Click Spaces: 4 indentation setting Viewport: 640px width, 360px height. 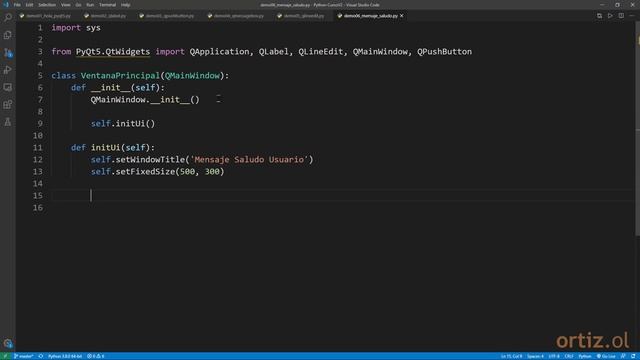point(536,356)
